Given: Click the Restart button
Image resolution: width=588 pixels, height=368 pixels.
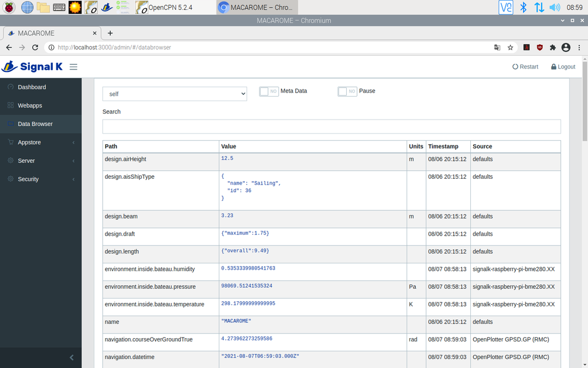Looking at the screenshot, I should (525, 67).
